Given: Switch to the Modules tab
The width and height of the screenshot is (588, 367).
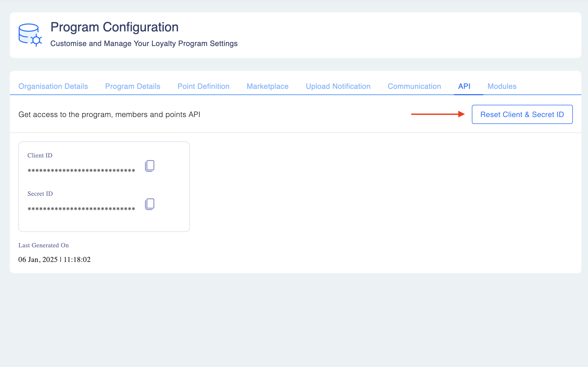Looking at the screenshot, I should [502, 86].
